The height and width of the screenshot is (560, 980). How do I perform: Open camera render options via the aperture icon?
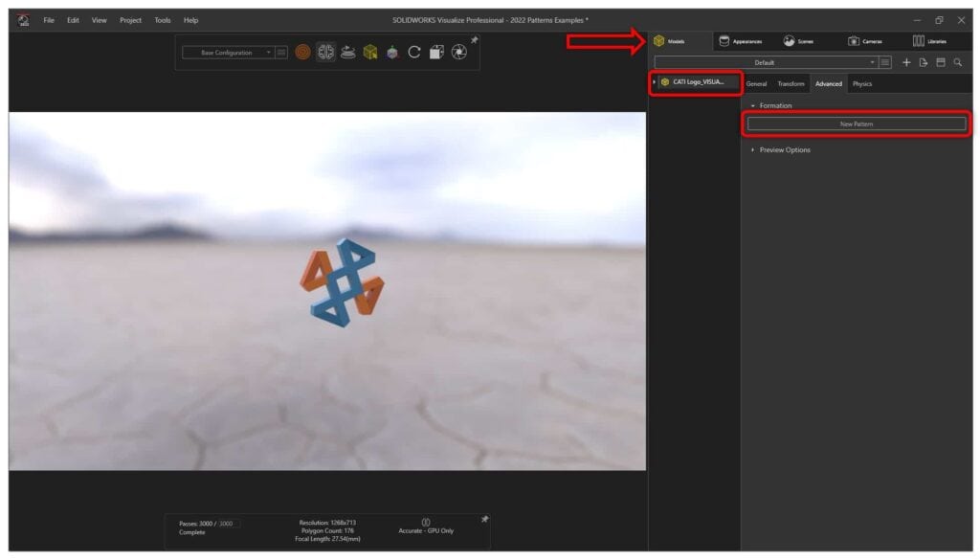457,53
